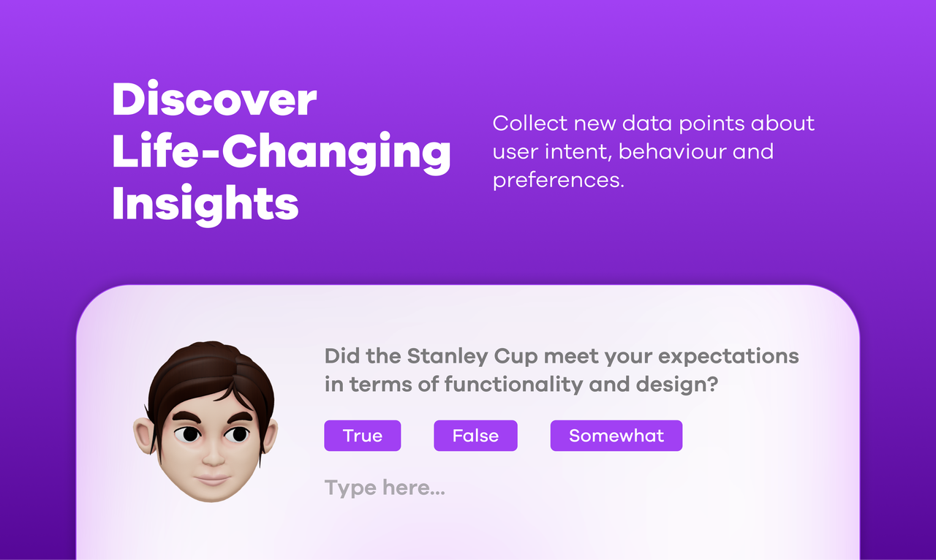Click the purple background above the heading

[468, 37]
